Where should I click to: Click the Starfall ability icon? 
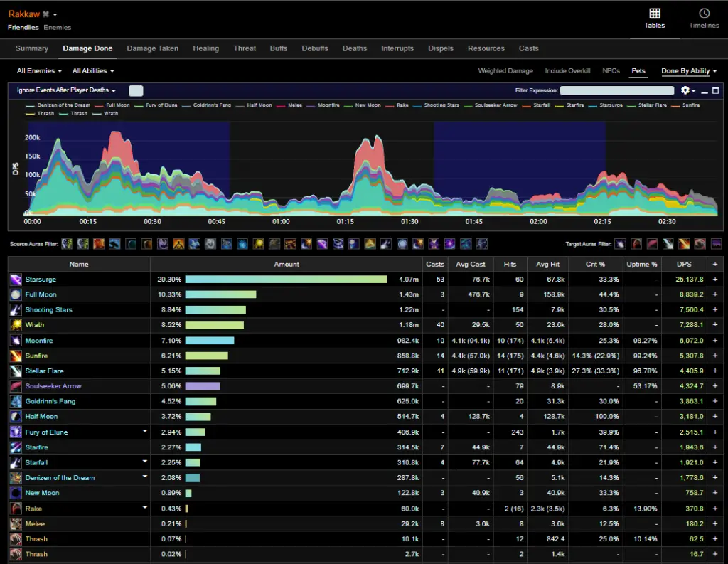tap(16, 463)
